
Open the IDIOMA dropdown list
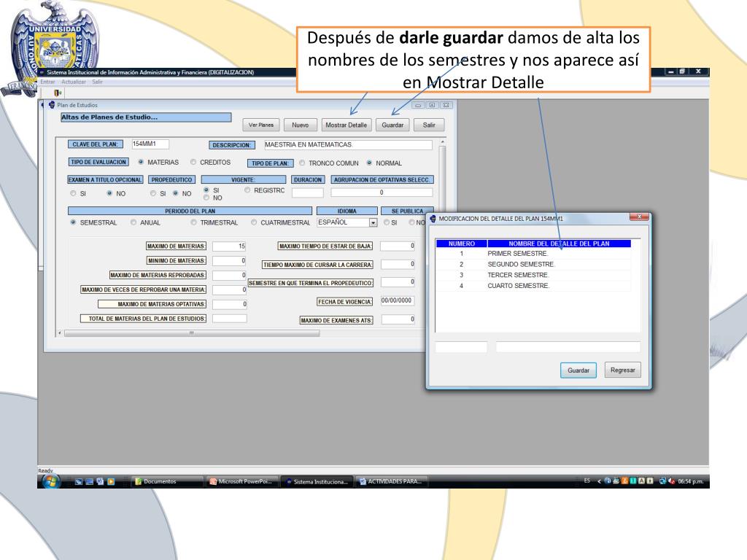pos(373,222)
